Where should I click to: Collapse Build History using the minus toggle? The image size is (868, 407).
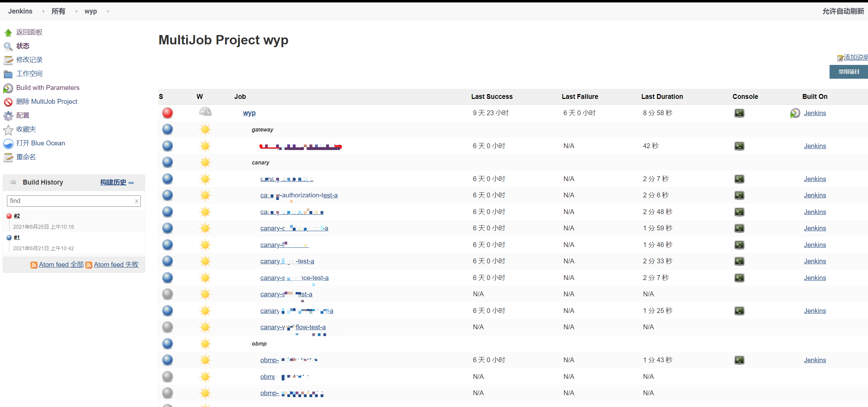click(x=131, y=183)
